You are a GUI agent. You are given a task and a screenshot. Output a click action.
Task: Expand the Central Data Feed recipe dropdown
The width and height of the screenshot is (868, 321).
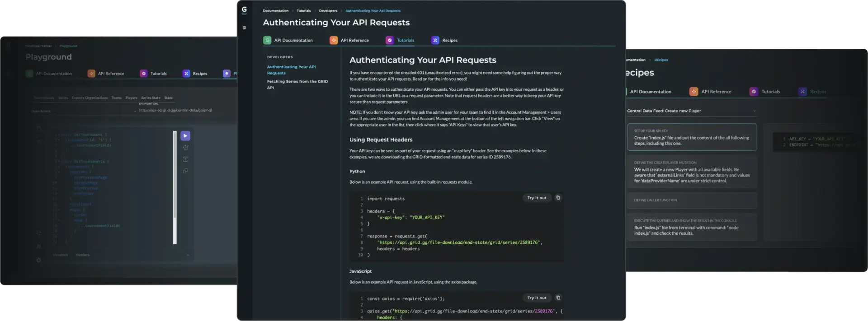pyautogui.click(x=754, y=111)
